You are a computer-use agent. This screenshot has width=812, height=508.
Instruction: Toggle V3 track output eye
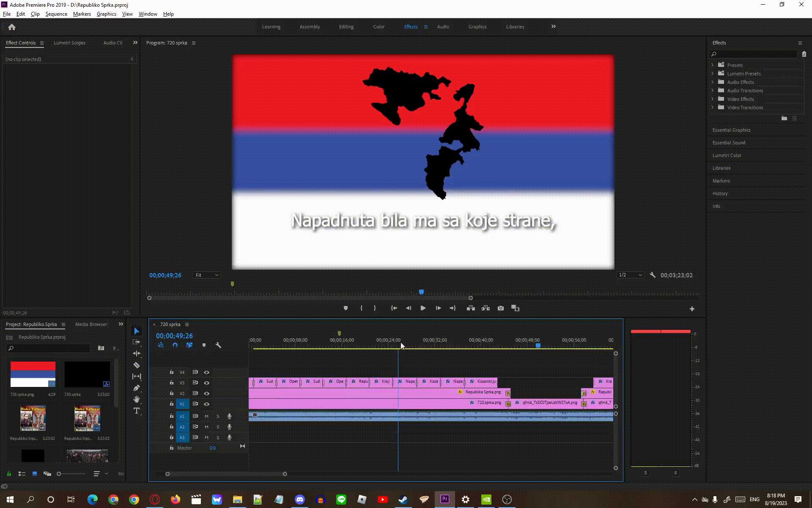coord(206,383)
